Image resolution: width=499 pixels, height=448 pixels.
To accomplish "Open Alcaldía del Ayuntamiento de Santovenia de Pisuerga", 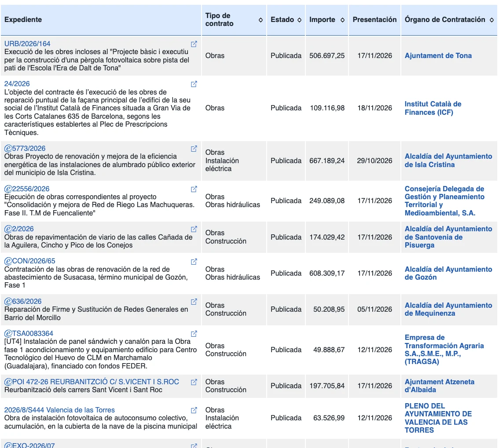I will point(448,237).
